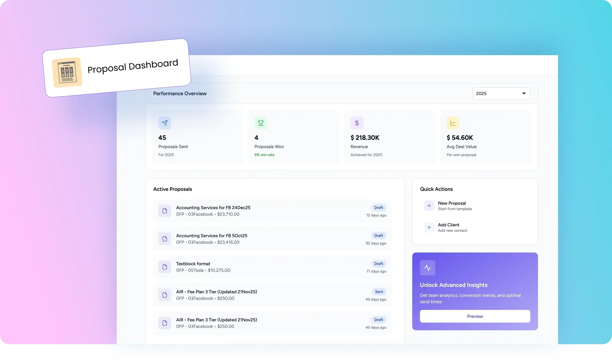
Task: Open the 2025 year dropdown
Action: 501,93
